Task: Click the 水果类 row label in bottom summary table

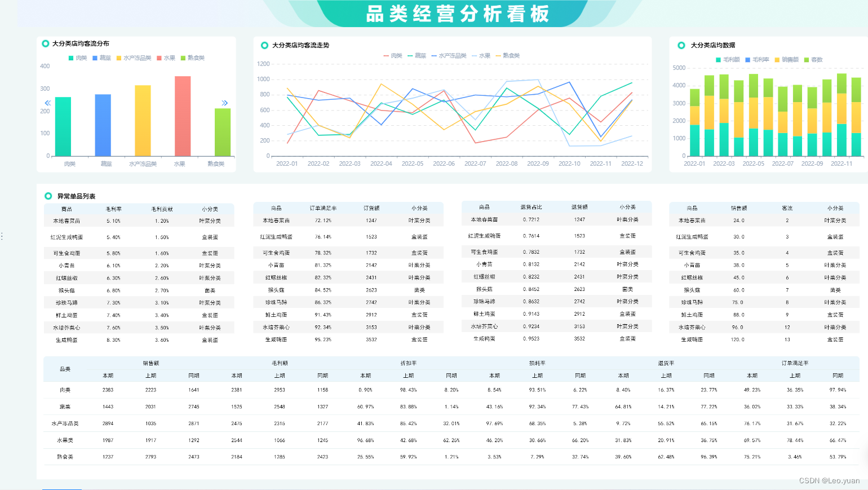Action: [65, 440]
